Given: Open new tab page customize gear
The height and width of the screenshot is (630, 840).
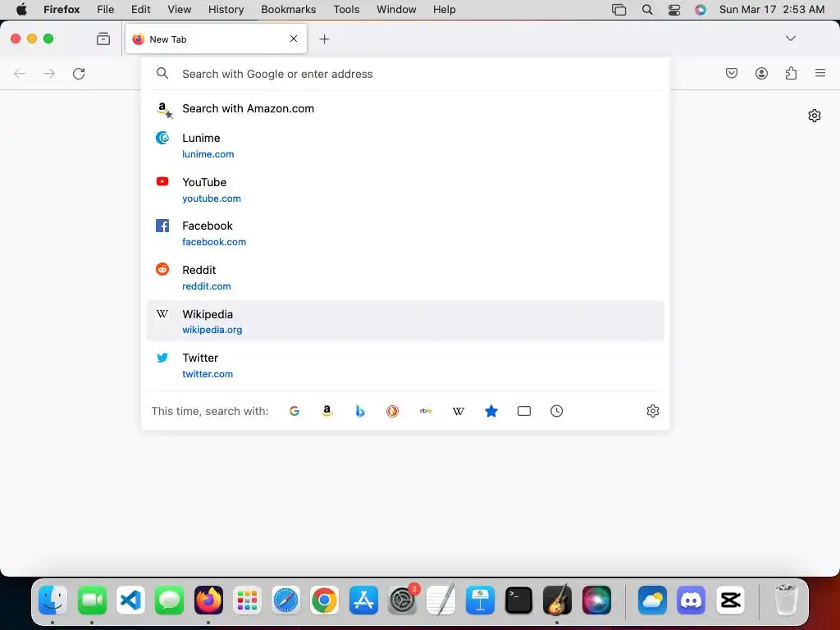Looking at the screenshot, I should pos(815,116).
